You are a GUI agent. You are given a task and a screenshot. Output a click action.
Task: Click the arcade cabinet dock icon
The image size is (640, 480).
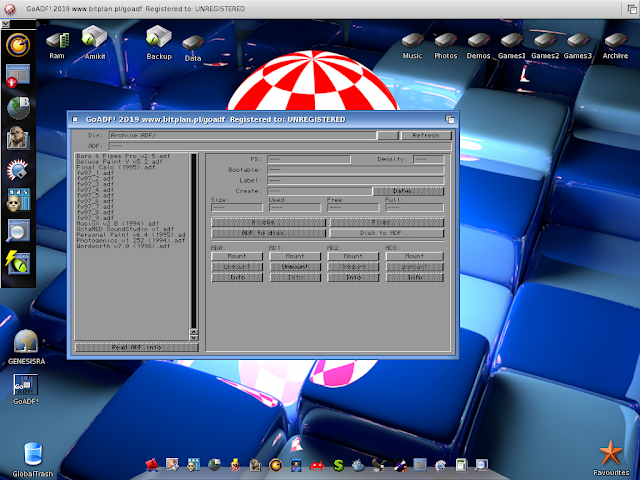click(x=296, y=465)
